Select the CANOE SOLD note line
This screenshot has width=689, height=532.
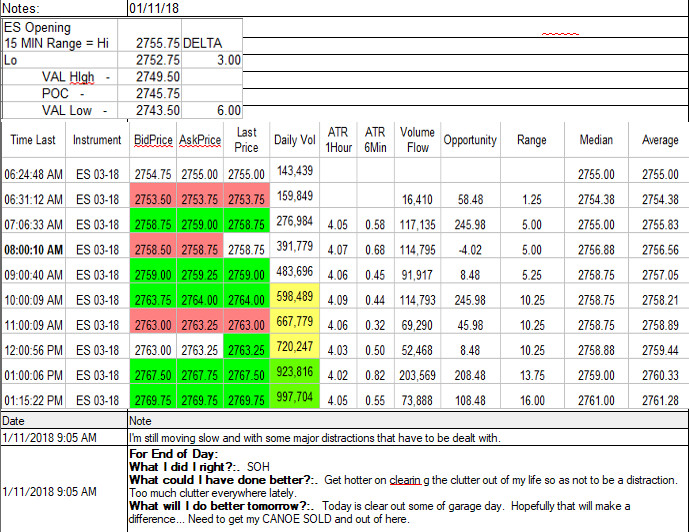pyautogui.click(x=269, y=519)
